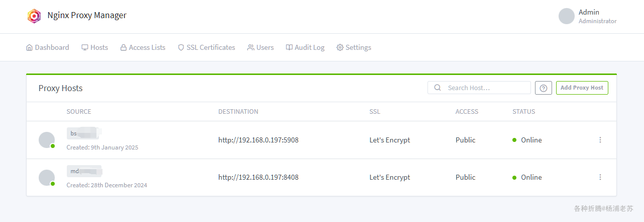Click the bs source domain tag
The width and height of the screenshot is (644, 222).
pos(83,133)
